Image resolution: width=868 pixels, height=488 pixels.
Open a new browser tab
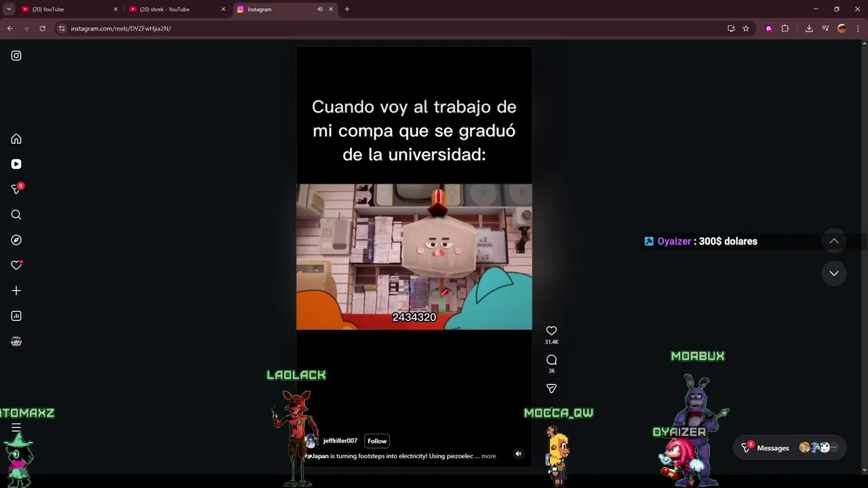[347, 9]
